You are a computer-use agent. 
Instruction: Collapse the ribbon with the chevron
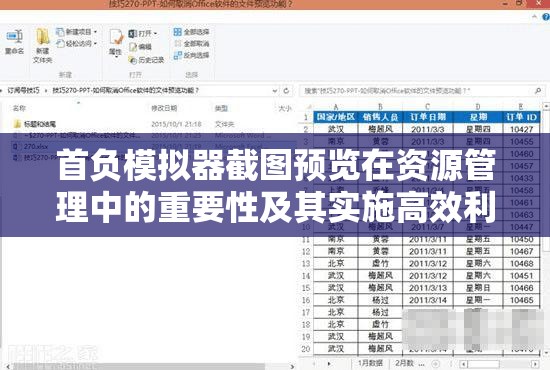pyautogui.click(x=535, y=16)
